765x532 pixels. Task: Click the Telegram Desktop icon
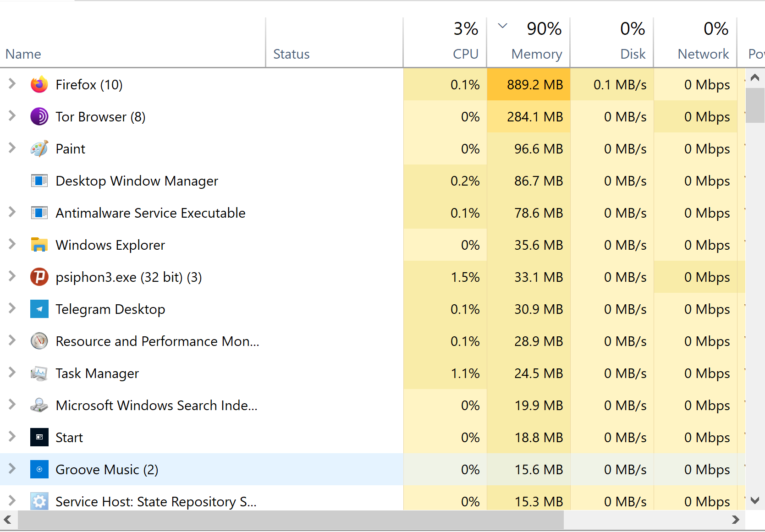tap(39, 309)
